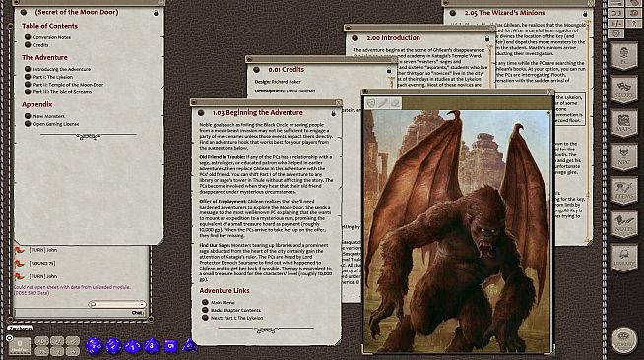
Task: Pick the blue d4 pyramid die
Action: 189,345
